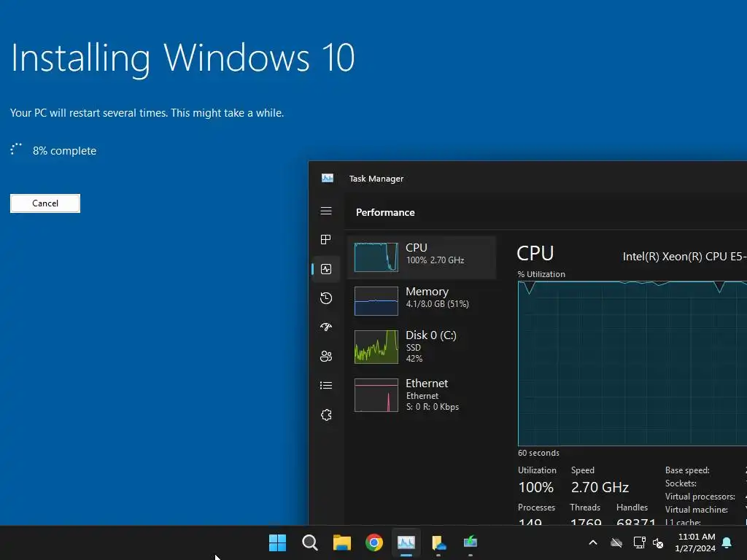Click the folder-with-cloud taskbar app icon
Screen dimensions: 747x560
coord(438,542)
